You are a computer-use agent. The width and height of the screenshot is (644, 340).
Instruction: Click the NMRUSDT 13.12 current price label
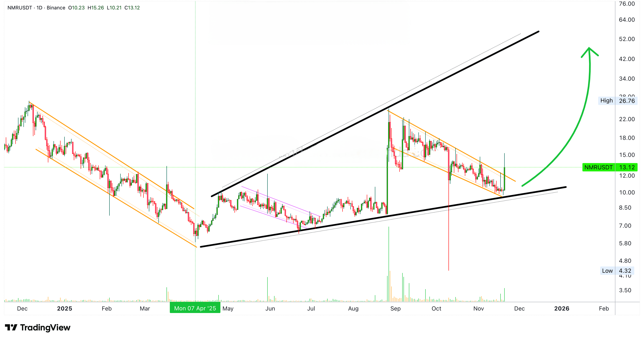click(610, 167)
